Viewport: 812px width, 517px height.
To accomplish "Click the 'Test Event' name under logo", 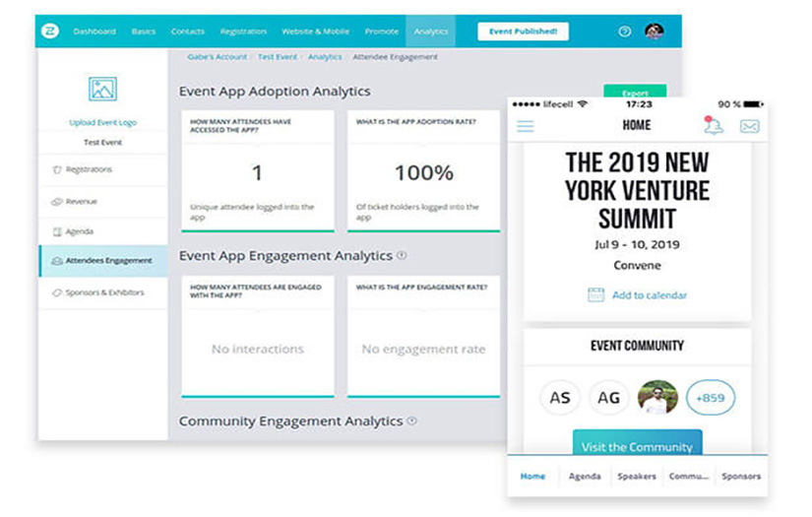I will pyautogui.click(x=102, y=143).
